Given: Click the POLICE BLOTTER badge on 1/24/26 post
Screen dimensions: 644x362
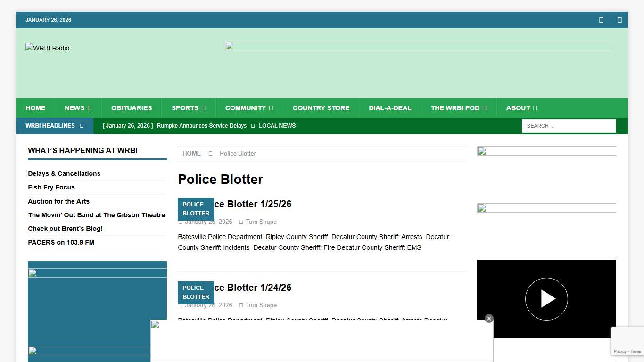Looking at the screenshot, I should click(x=196, y=292).
